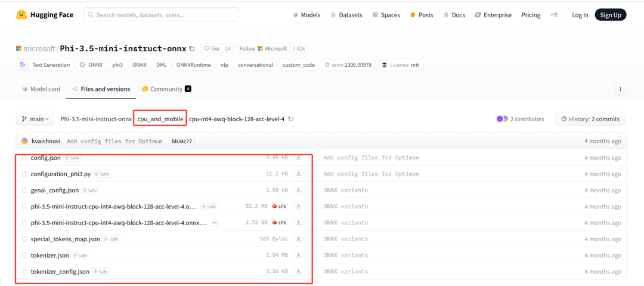Select the nlp tag
Image resolution: width=644 pixels, height=286 pixels.
pos(224,65)
